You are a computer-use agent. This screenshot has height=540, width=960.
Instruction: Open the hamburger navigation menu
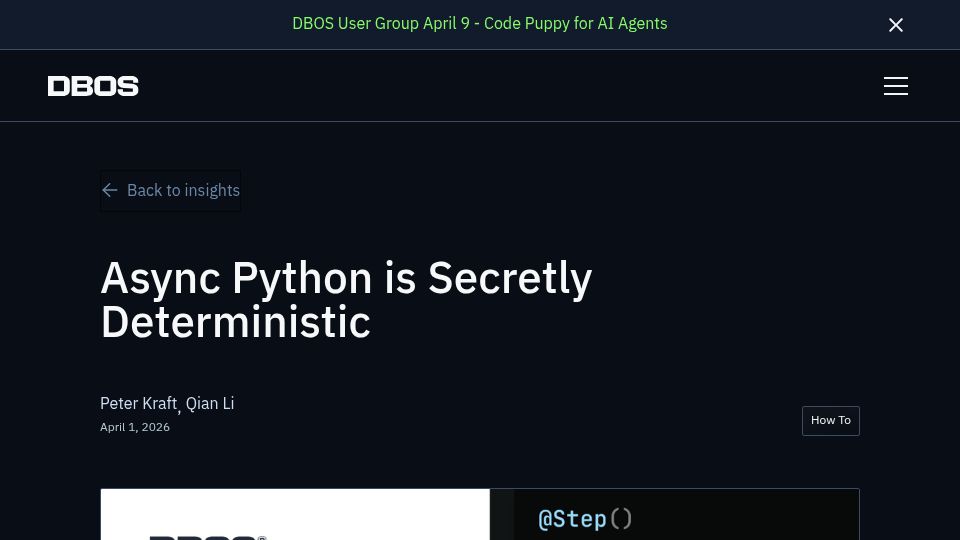896,86
